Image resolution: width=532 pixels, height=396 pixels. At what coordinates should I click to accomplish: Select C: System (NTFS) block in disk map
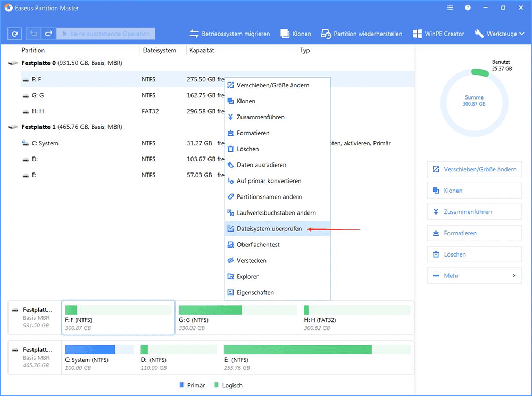99,358
